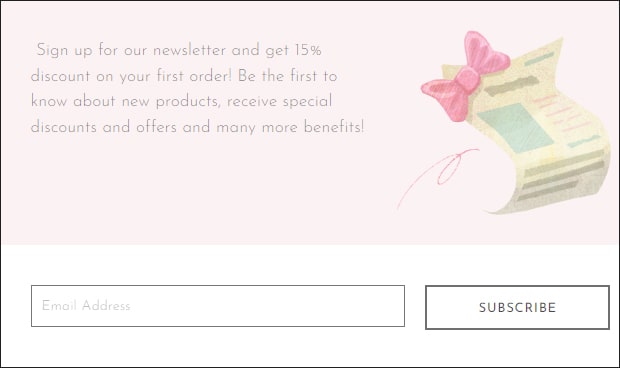This screenshot has height=368, width=620.
Task: Click the small teal squiggle on newspaper's right side
Action: [584, 141]
